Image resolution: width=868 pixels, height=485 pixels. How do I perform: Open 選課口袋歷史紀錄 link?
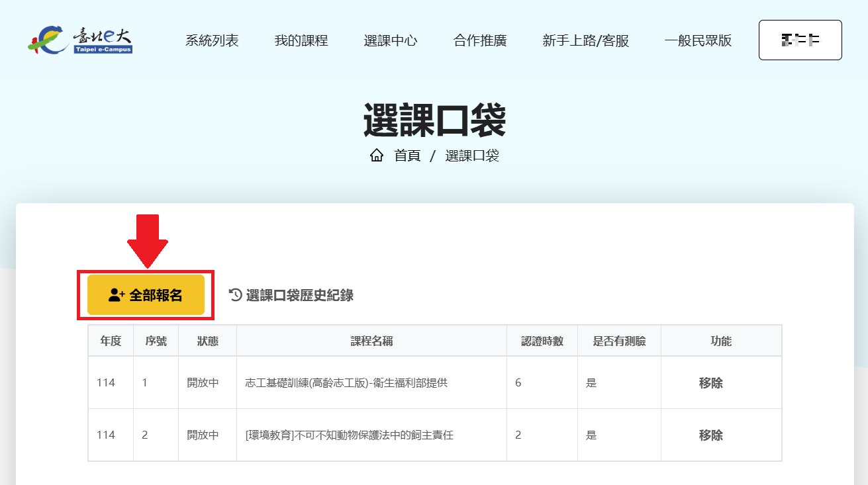pyautogui.click(x=291, y=295)
